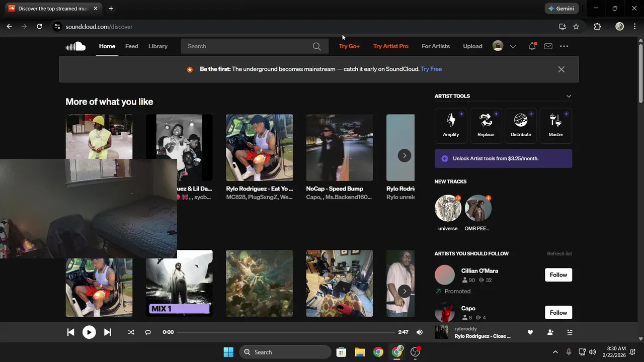Reload the page in Chrome
The height and width of the screenshot is (362, 644).
point(39,27)
